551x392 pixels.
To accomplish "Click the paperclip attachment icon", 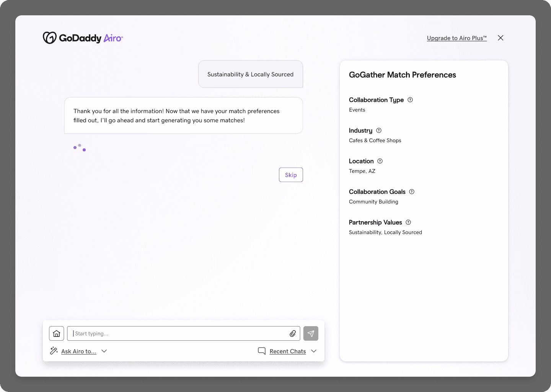I will click(x=293, y=333).
